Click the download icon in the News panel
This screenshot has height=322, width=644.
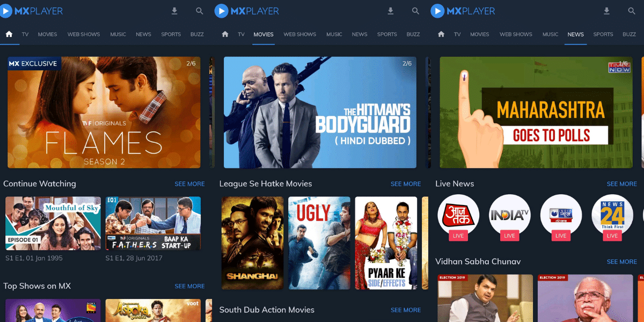coord(606,11)
